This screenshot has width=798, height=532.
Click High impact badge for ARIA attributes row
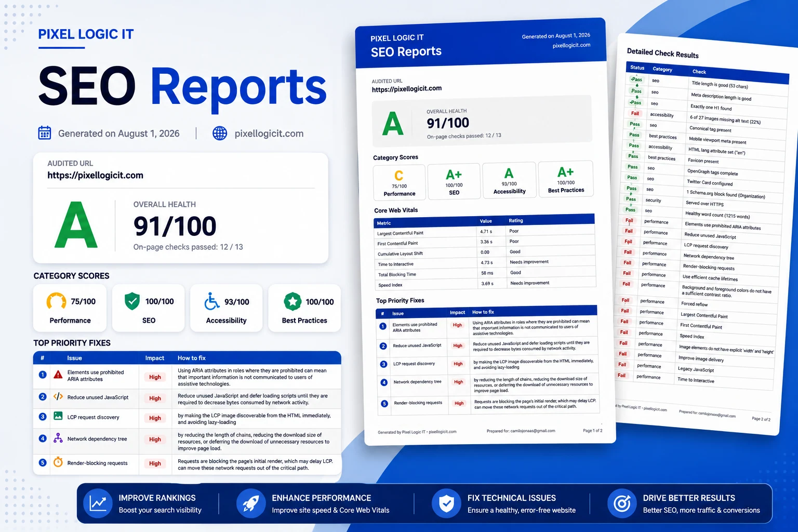(x=155, y=377)
